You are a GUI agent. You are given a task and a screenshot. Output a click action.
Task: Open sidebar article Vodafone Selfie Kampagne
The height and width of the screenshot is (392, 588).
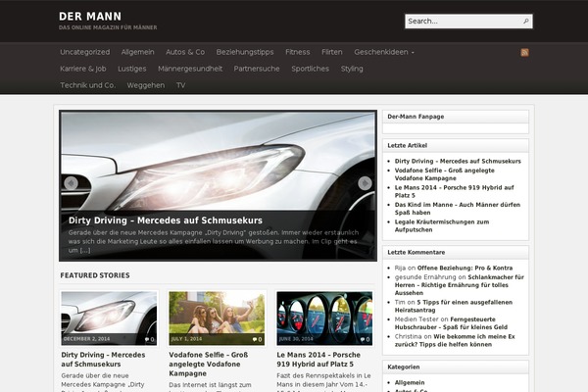click(445, 174)
